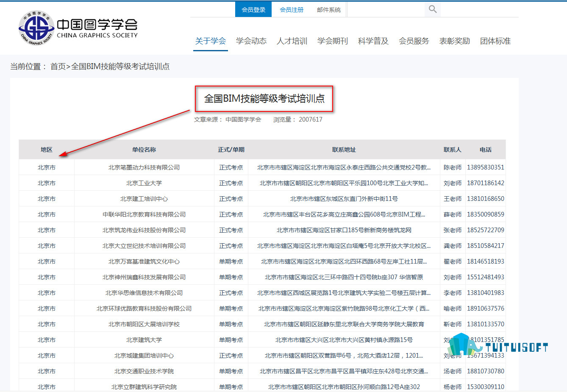Image resolution: width=567 pixels, height=392 pixels.
Task: Click the 联系人 column header
Action: [x=453, y=150]
